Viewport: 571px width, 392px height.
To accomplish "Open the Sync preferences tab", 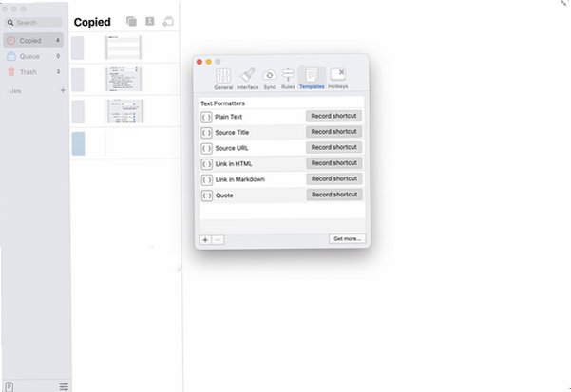I will (x=270, y=79).
